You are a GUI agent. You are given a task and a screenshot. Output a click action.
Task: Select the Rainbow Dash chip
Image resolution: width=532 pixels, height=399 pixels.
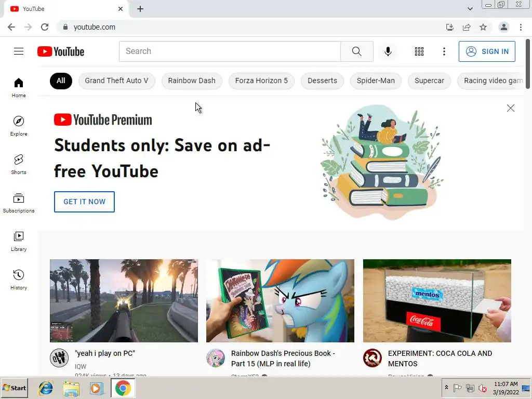coord(192,81)
